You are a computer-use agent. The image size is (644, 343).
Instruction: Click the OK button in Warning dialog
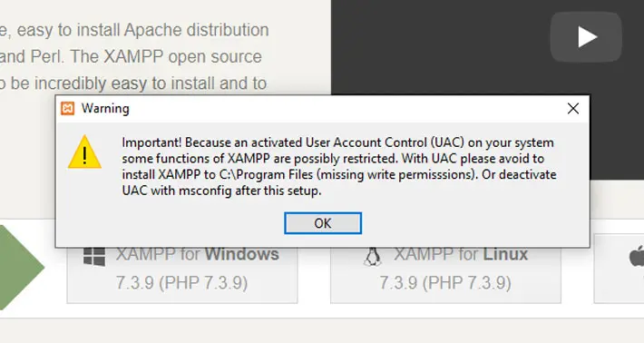[x=323, y=223]
